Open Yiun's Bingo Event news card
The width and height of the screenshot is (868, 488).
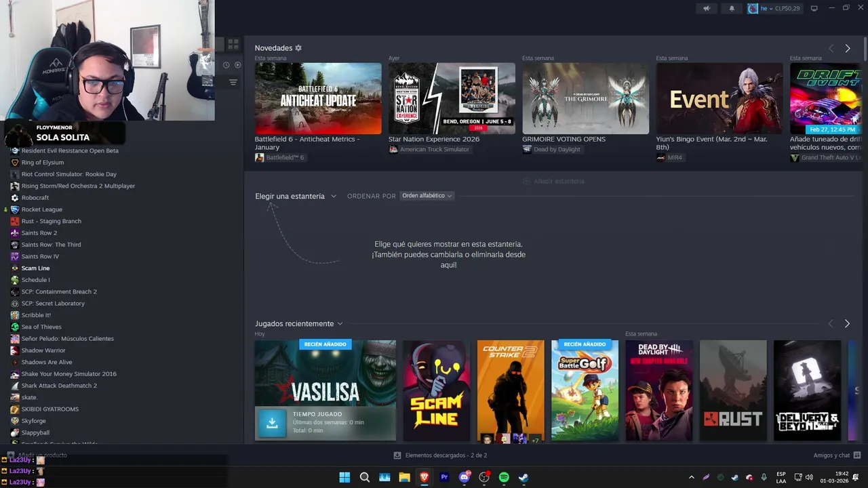click(x=719, y=98)
